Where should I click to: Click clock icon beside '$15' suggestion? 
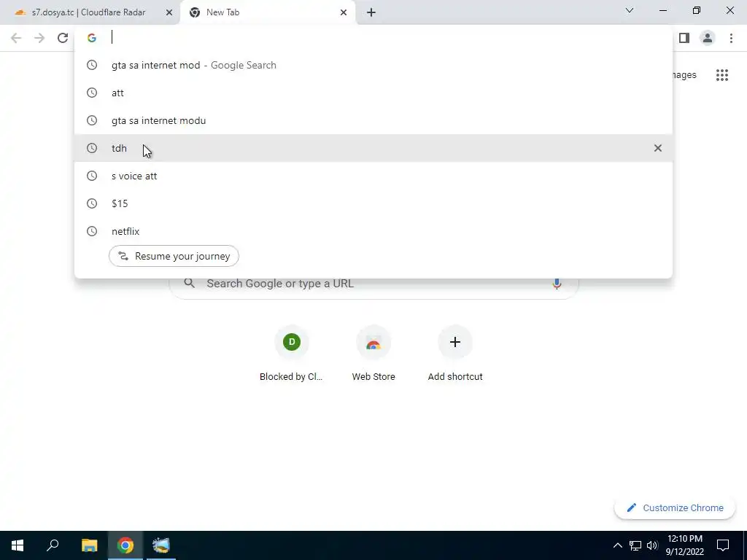92,203
